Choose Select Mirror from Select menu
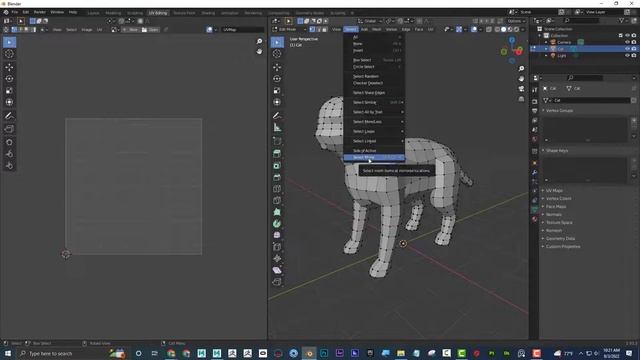 tap(374, 158)
